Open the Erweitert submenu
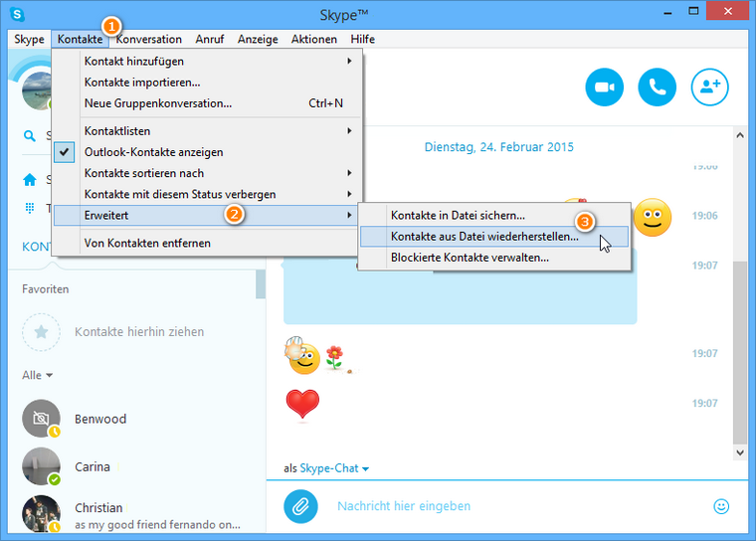 tap(207, 216)
